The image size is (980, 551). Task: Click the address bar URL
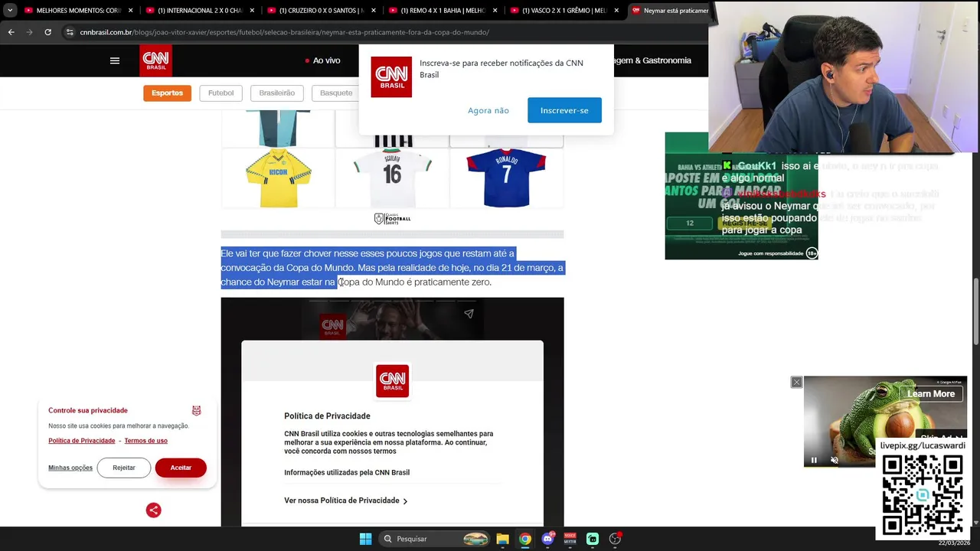coord(284,32)
